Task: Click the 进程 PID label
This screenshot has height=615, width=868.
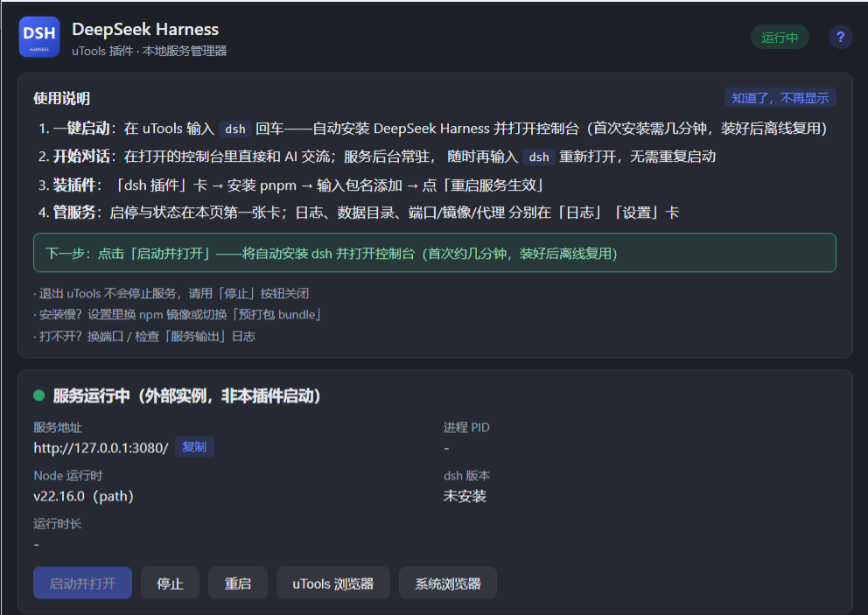Action: [x=466, y=427]
